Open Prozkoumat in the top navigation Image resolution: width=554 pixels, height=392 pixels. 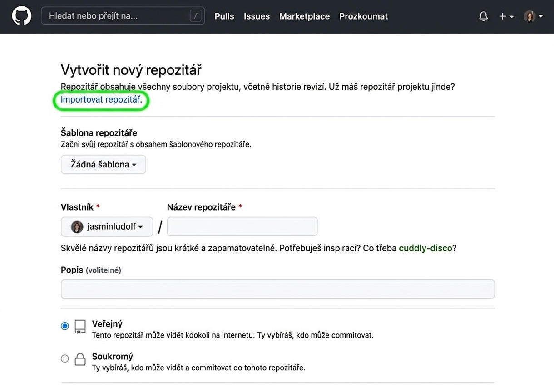pyautogui.click(x=363, y=16)
